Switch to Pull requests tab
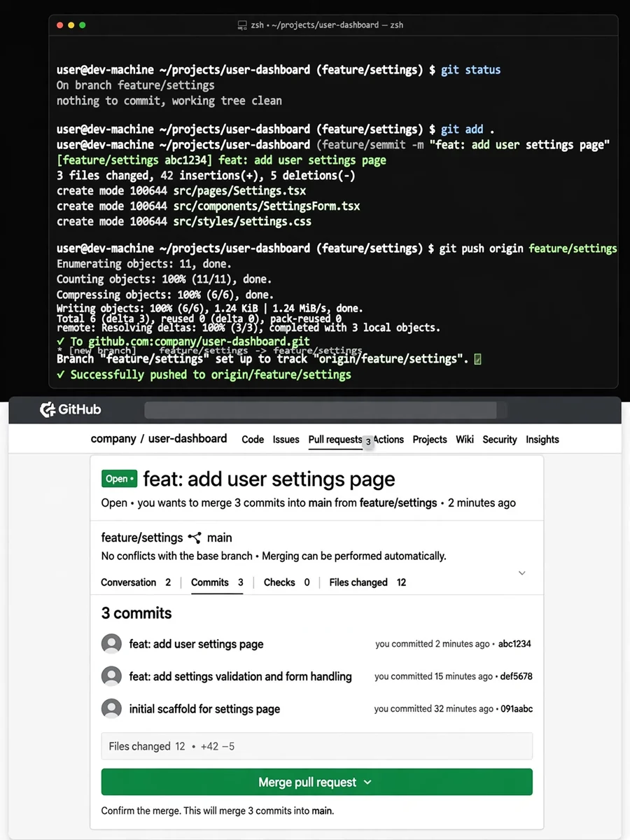Screen dimensions: 630x840 (x=335, y=440)
